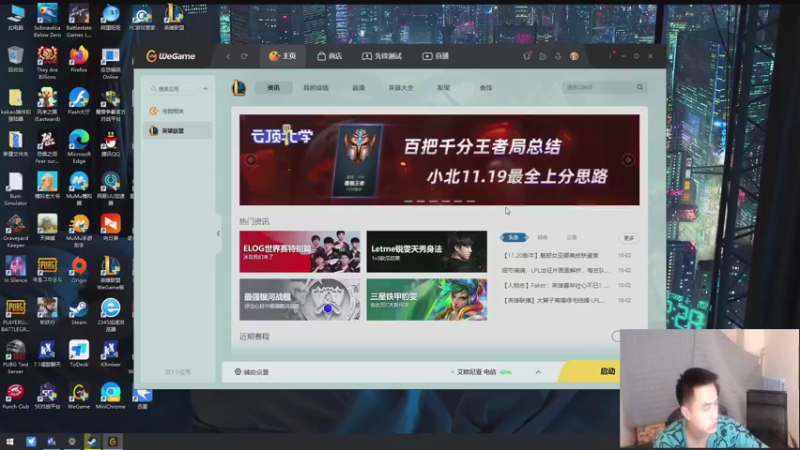Open They Are Billions desktop shortcut
Image resolution: width=800 pixels, height=450 pixels.
click(x=47, y=63)
